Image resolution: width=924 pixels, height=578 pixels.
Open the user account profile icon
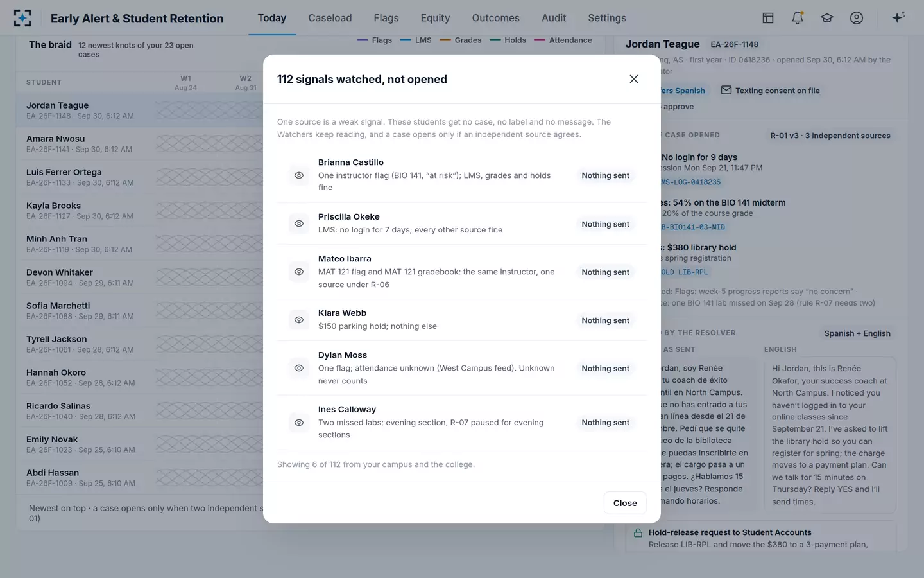point(857,18)
